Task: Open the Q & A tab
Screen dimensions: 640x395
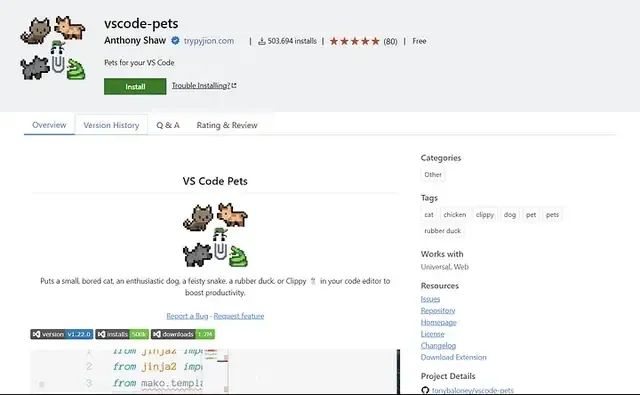Action: 168,125
